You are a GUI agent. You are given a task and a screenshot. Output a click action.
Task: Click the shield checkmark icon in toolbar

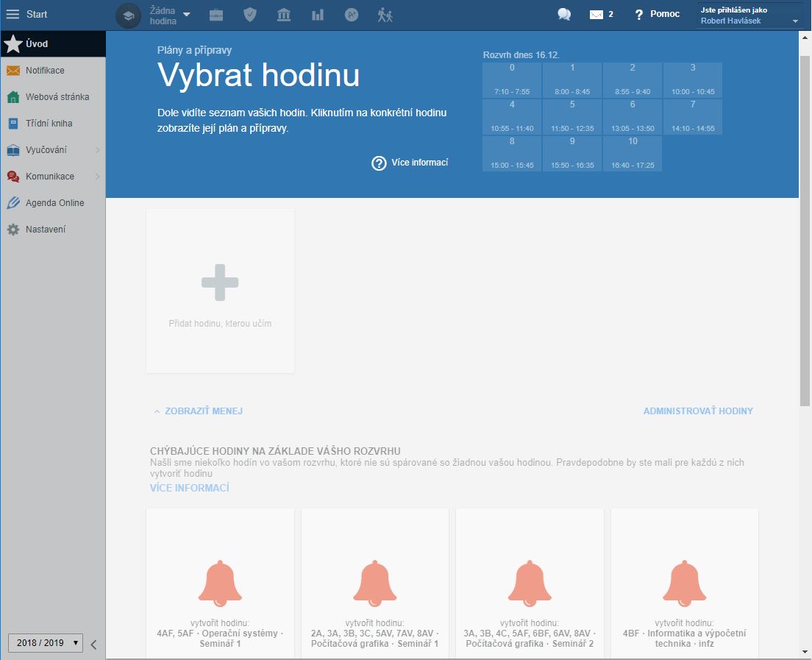click(250, 15)
